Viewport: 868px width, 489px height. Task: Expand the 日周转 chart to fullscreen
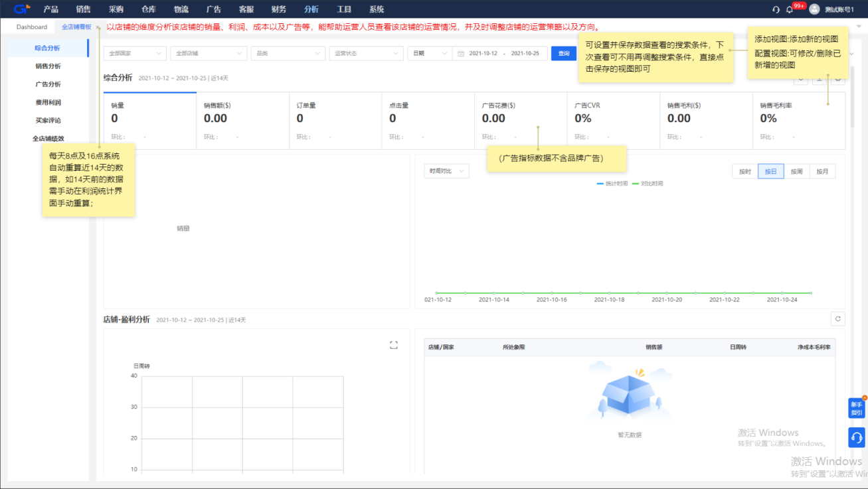coord(394,344)
